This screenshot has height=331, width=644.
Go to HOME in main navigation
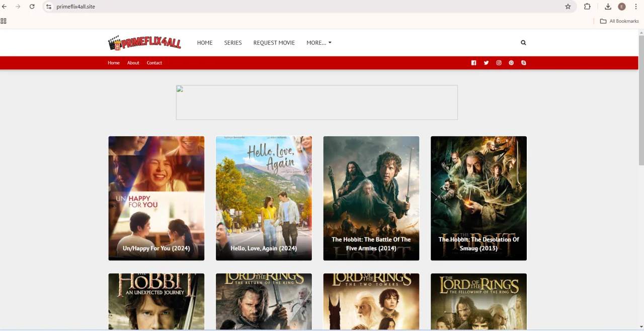[205, 43]
